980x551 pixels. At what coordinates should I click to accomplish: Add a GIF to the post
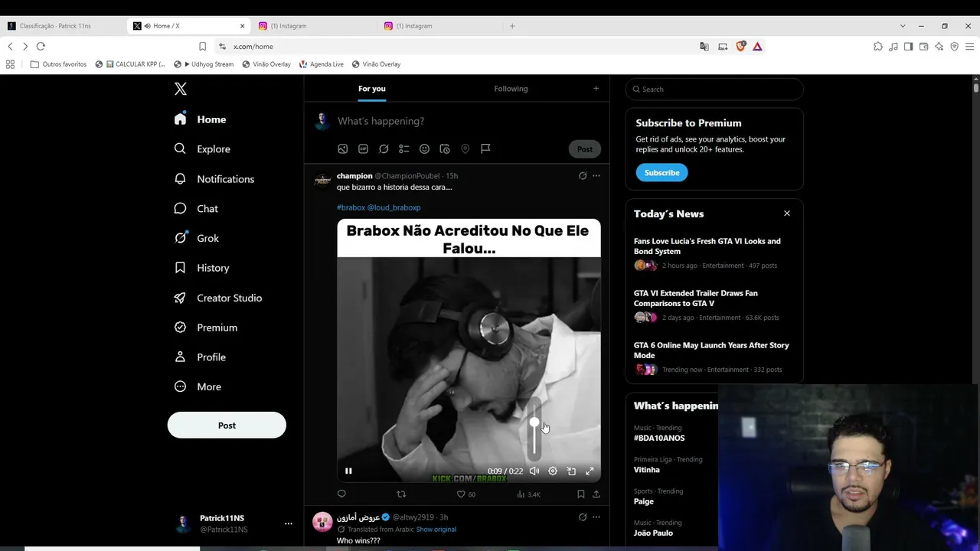click(x=364, y=149)
